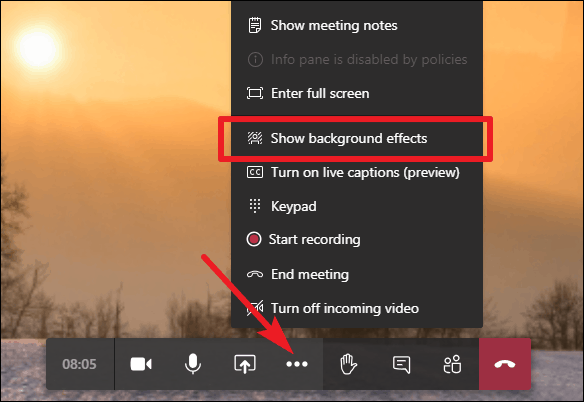584x402 pixels.
Task: Open the Keypad option
Action: click(357, 206)
